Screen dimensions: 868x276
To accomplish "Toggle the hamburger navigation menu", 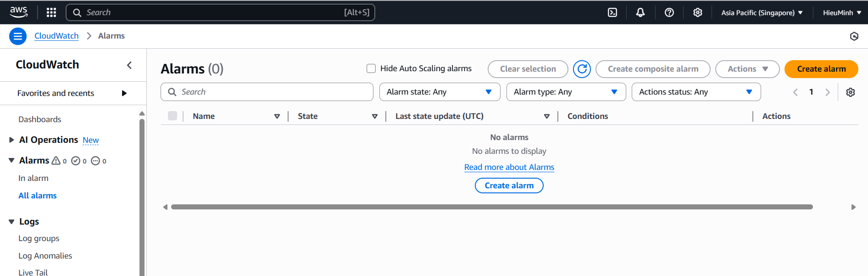I will coord(18,36).
